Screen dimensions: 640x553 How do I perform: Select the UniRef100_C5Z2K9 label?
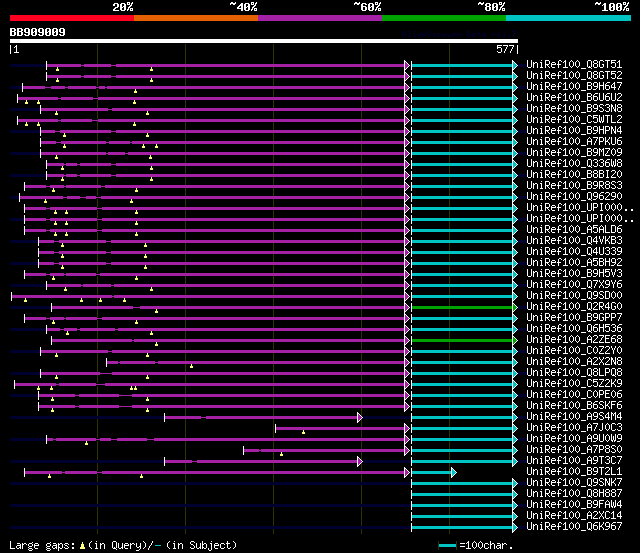point(574,384)
